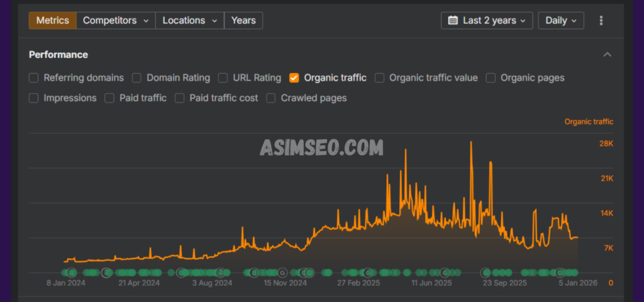Switch to the Metrics tab
The width and height of the screenshot is (644, 302).
52,20
